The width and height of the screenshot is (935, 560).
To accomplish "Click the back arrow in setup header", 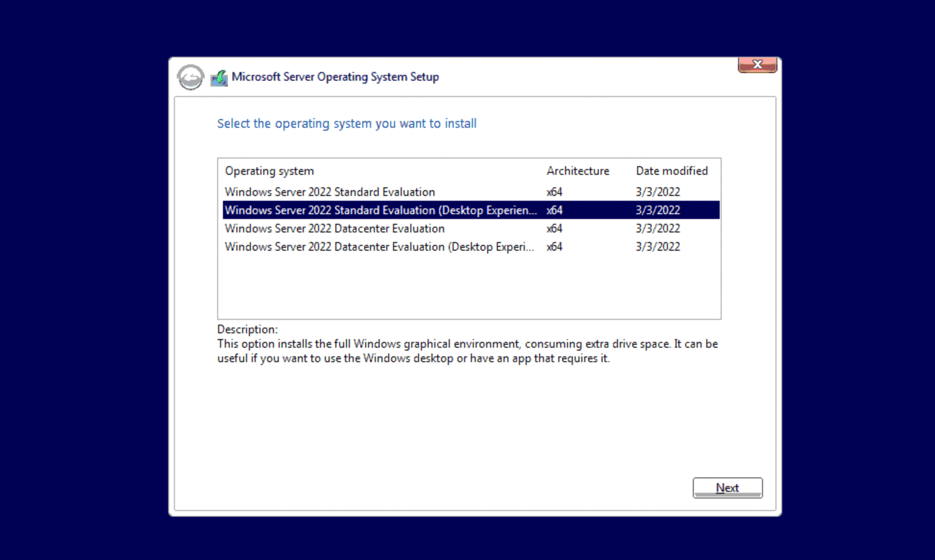I will pos(190,77).
